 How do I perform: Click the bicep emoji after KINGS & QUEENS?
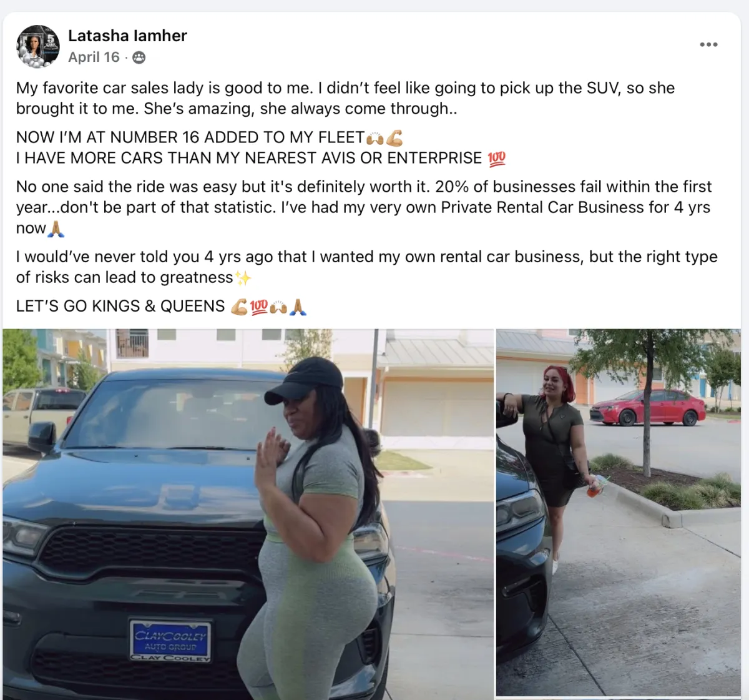239,307
